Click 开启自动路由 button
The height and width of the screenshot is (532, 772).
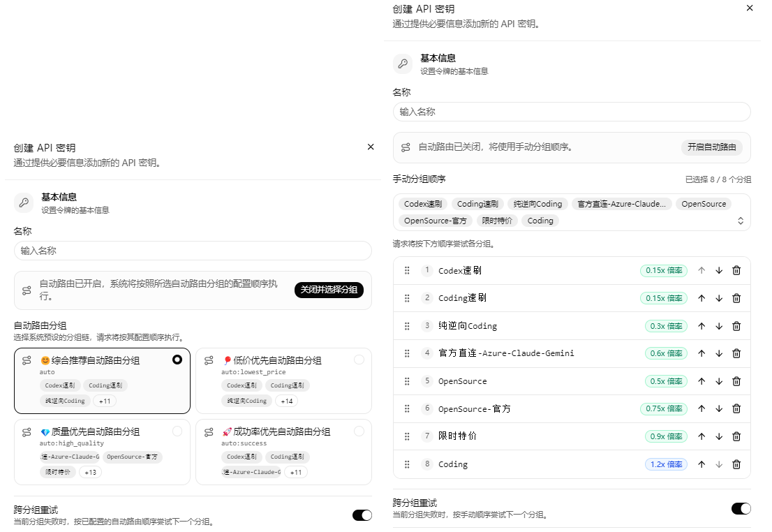click(x=712, y=147)
